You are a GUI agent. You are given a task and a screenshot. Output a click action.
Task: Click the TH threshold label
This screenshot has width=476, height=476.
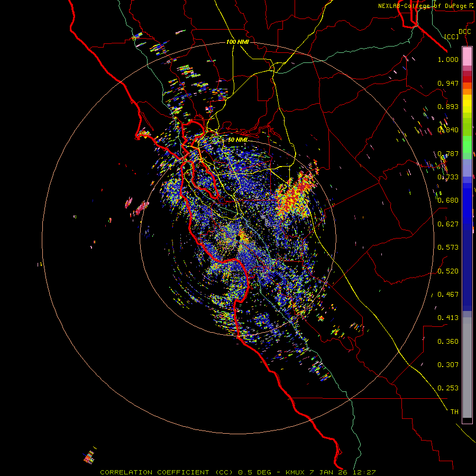454,412
